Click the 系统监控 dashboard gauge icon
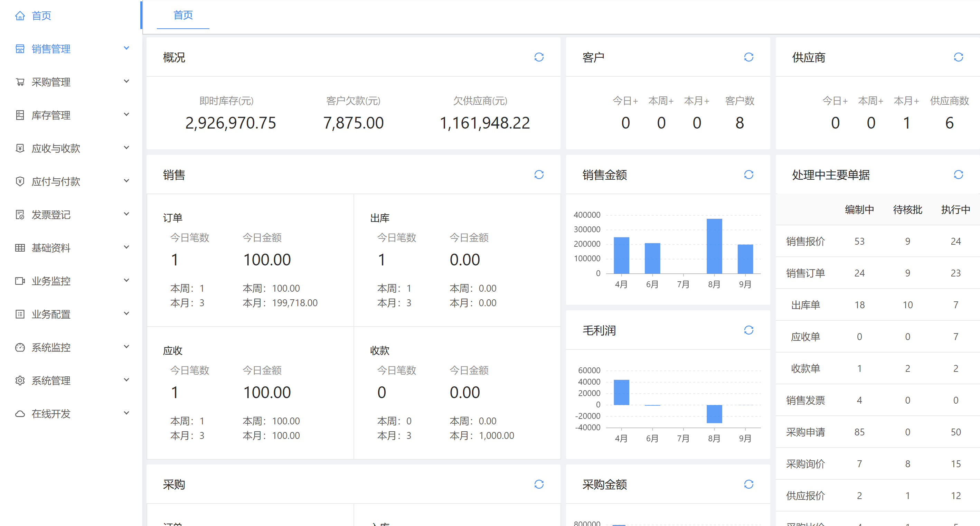The image size is (980, 526). click(20, 347)
